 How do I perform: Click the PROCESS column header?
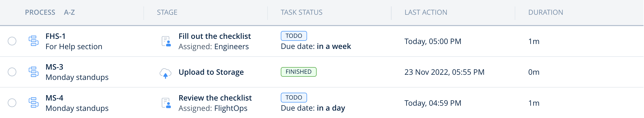pyautogui.click(x=40, y=12)
